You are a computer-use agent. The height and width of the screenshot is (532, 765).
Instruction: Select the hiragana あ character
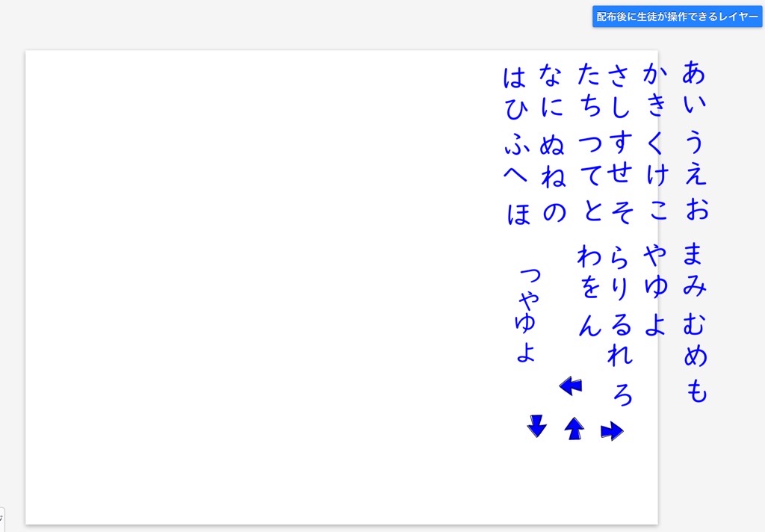694,72
